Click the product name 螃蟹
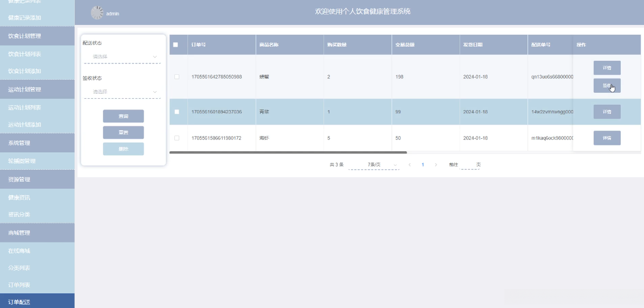 coord(264,77)
